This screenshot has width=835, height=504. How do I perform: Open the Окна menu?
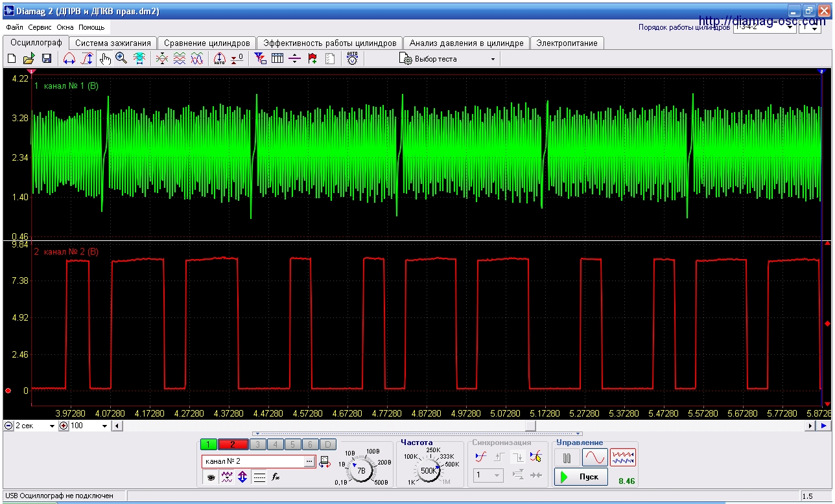pos(65,28)
